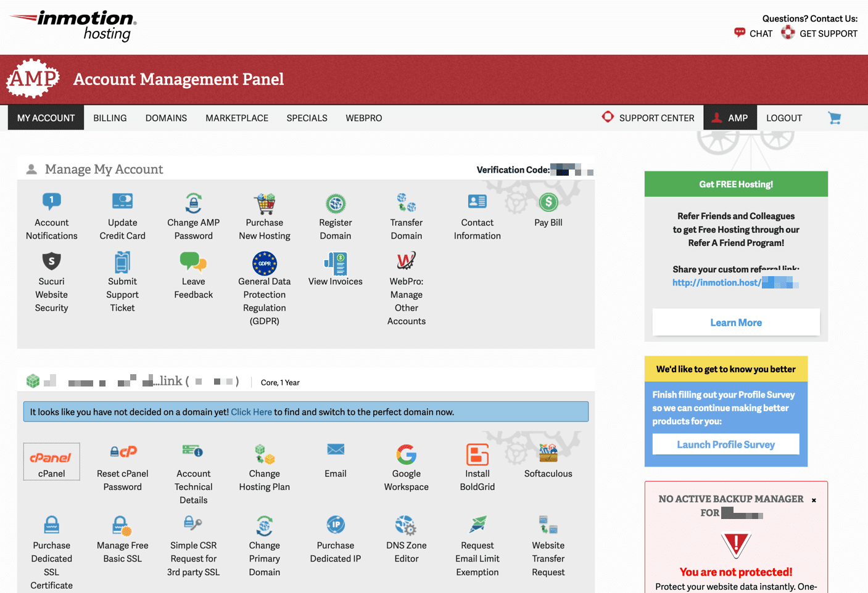Open Simple CSR Request icon

(x=193, y=523)
